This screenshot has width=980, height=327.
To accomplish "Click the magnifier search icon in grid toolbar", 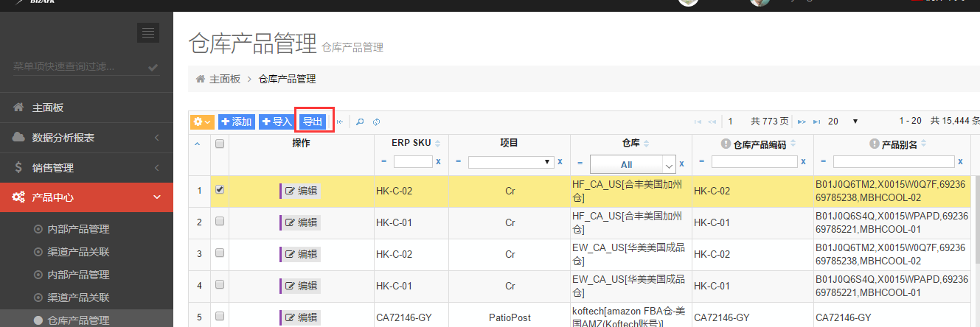I will (360, 122).
